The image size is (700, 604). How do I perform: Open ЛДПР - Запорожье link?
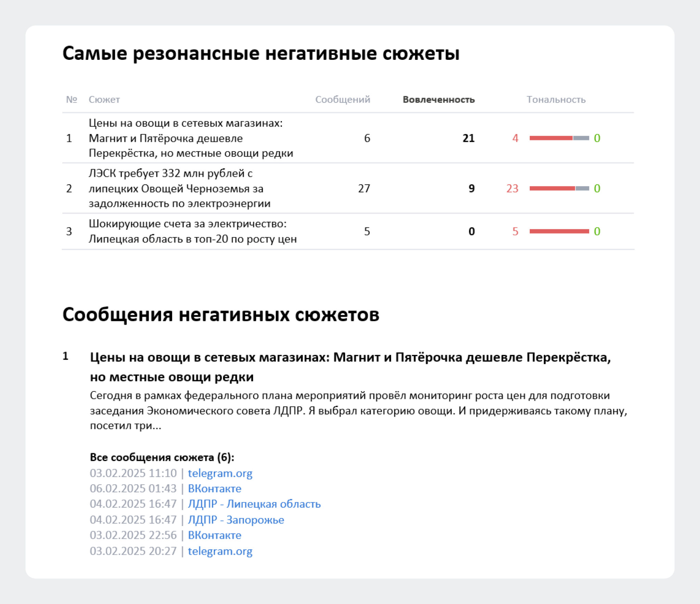(236, 520)
